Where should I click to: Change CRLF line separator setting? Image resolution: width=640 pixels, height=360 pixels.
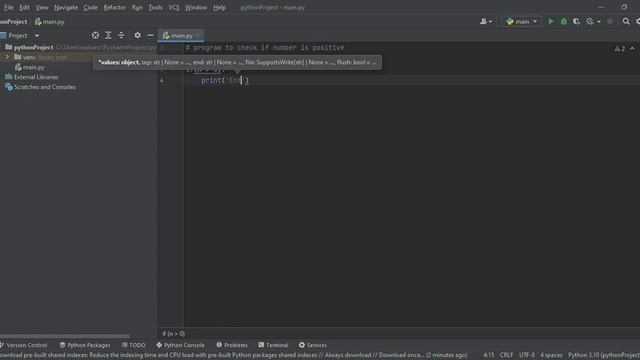[507, 356]
